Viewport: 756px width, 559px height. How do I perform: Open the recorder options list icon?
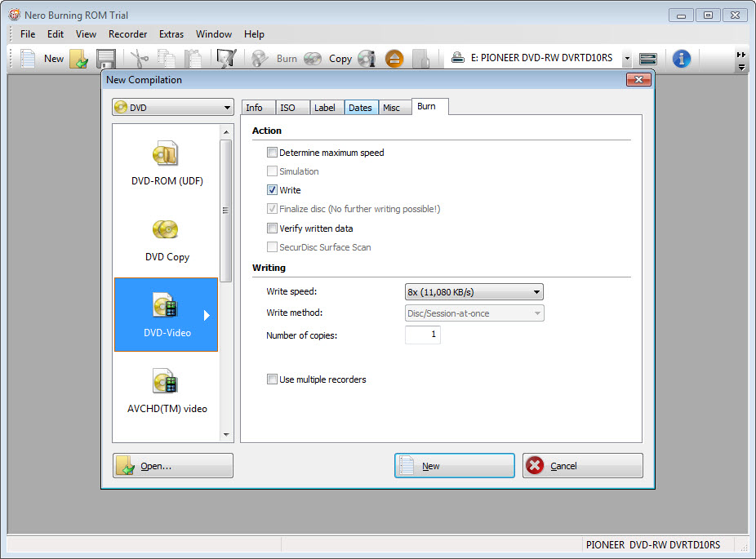coord(647,59)
